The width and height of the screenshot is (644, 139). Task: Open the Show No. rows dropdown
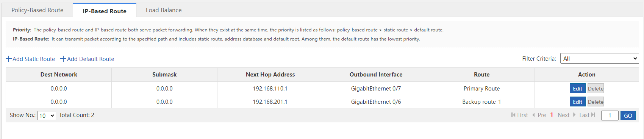(47, 116)
